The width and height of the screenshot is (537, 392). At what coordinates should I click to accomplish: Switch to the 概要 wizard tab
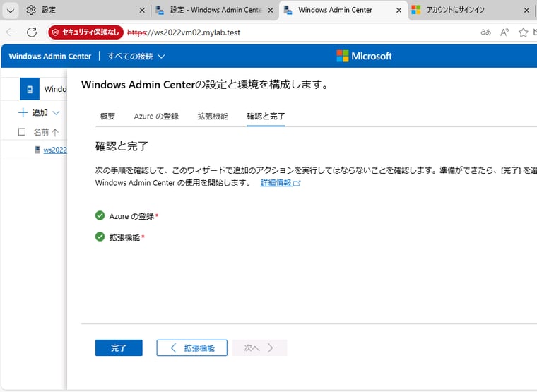(x=107, y=117)
